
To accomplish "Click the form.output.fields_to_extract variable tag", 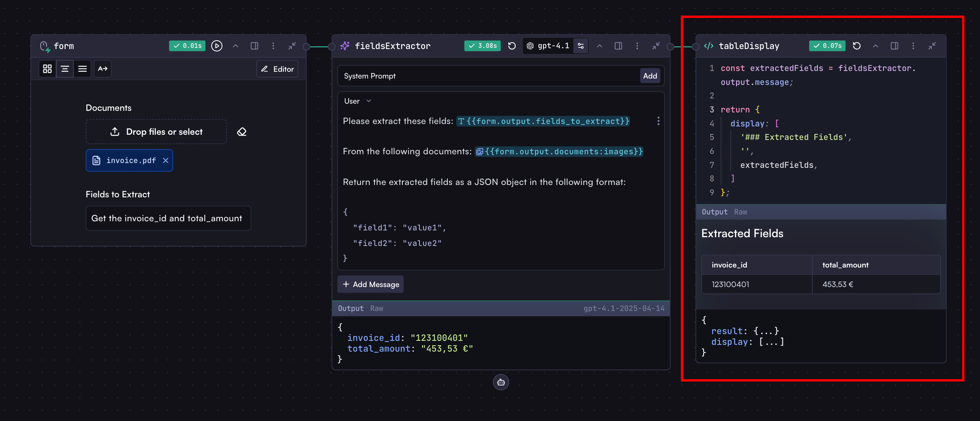I will tap(543, 121).
